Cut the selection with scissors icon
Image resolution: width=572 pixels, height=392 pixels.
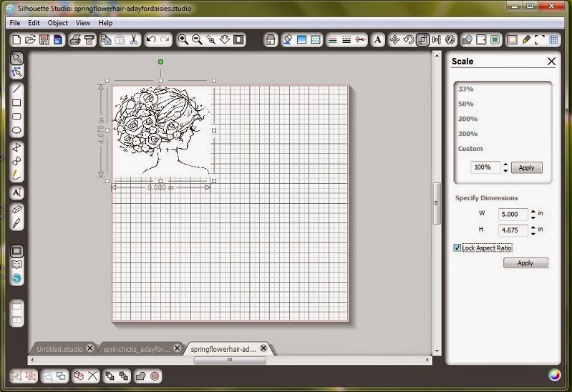134,39
